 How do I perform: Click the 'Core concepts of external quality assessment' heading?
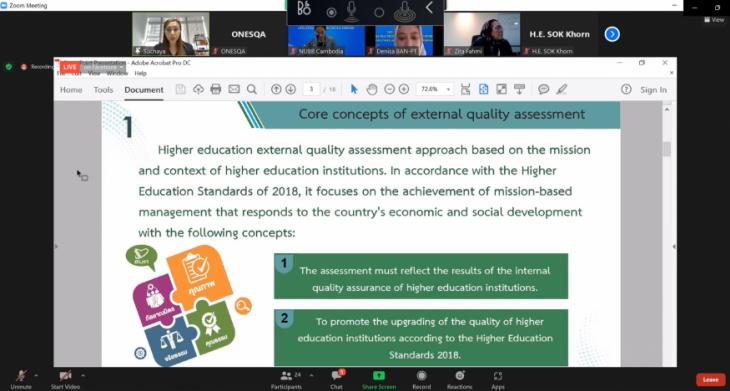[441, 114]
